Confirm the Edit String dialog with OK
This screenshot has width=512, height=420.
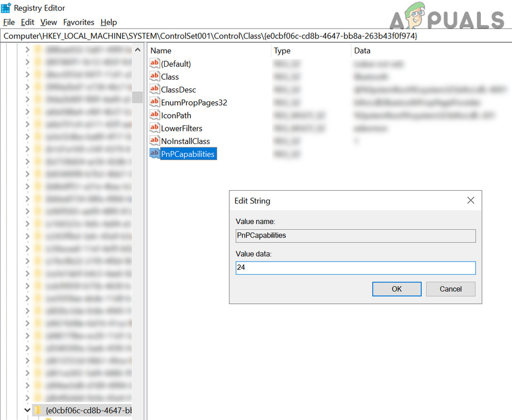(397, 289)
